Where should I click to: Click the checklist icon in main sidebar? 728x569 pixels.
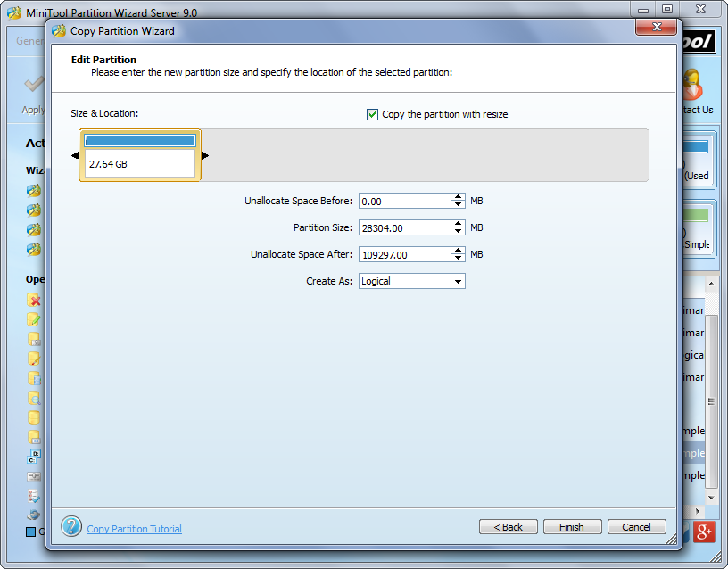pyautogui.click(x=33, y=496)
